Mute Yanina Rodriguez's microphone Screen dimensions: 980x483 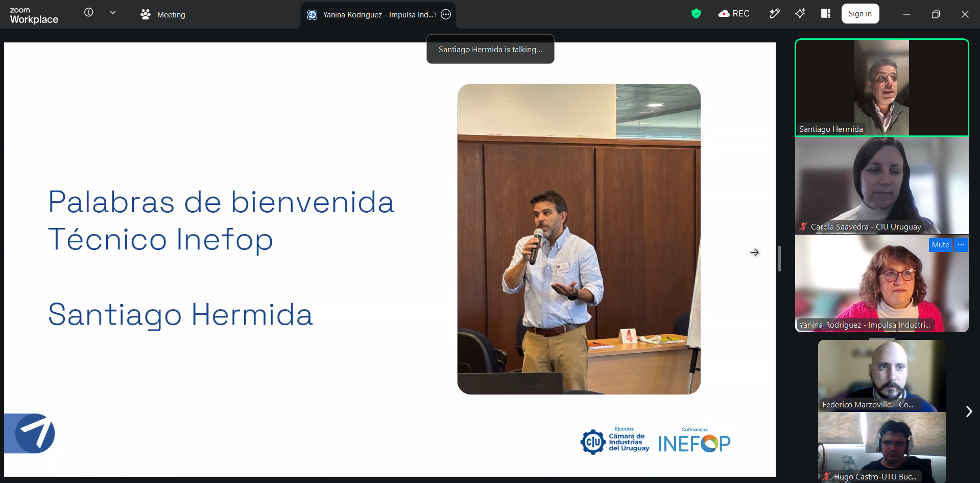pos(940,245)
